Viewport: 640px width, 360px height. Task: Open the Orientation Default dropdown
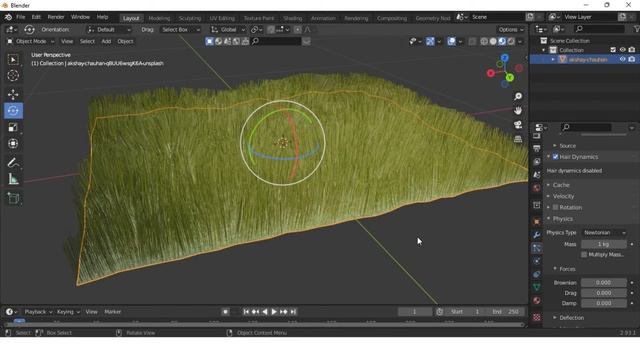coord(109,29)
